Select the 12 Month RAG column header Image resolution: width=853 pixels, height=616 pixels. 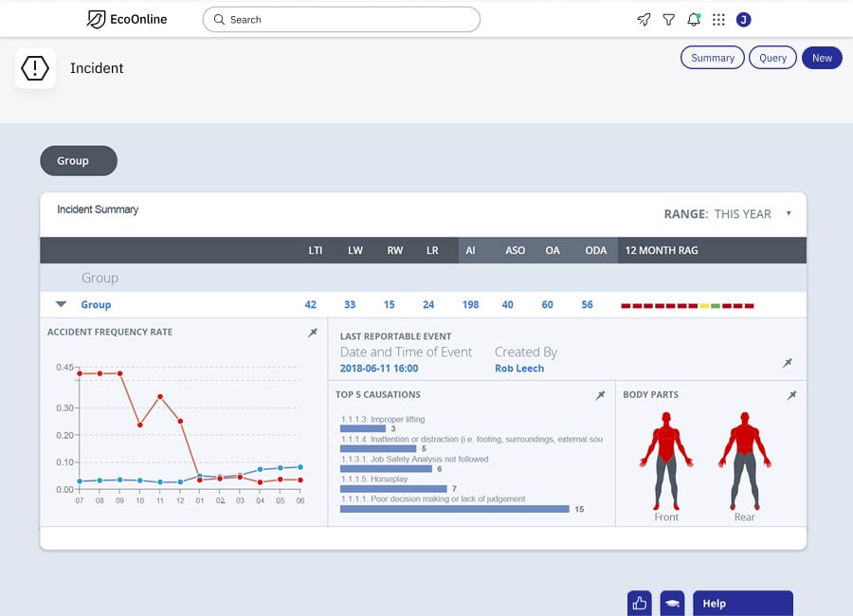click(x=662, y=250)
